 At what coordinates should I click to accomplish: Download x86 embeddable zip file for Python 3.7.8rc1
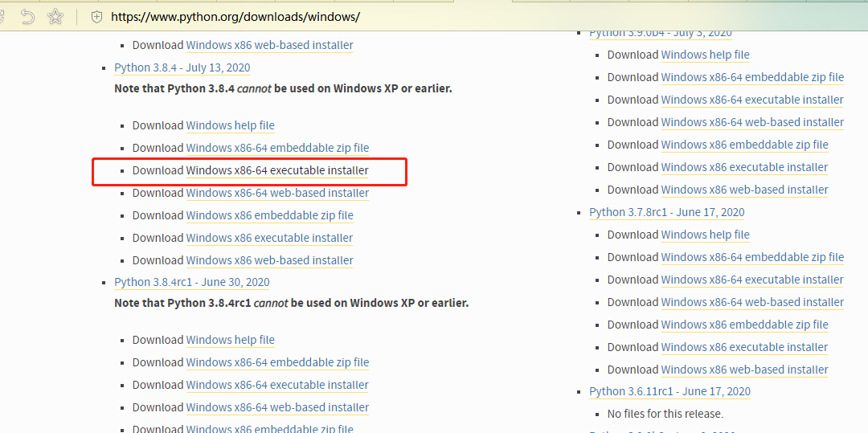(x=744, y=325)
